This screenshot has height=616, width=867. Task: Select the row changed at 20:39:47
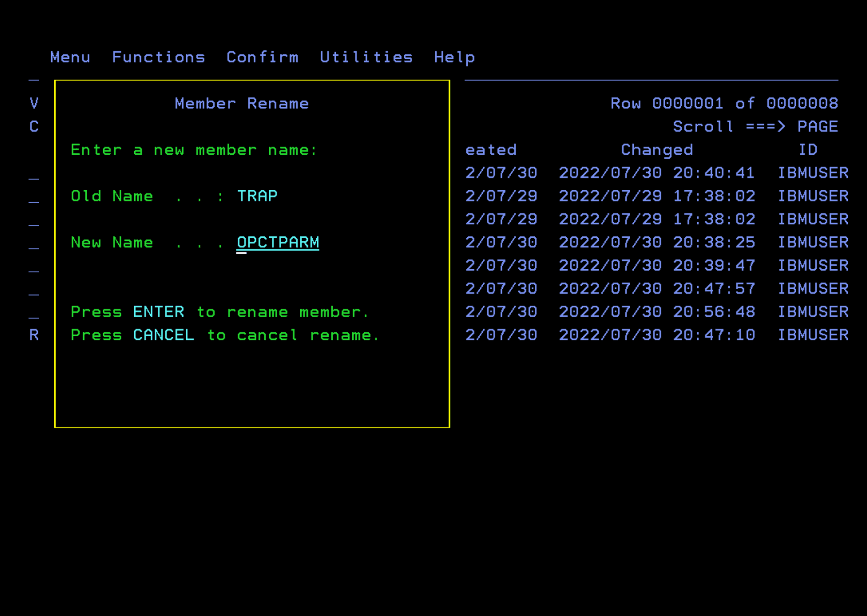click(x=657, y=266)
